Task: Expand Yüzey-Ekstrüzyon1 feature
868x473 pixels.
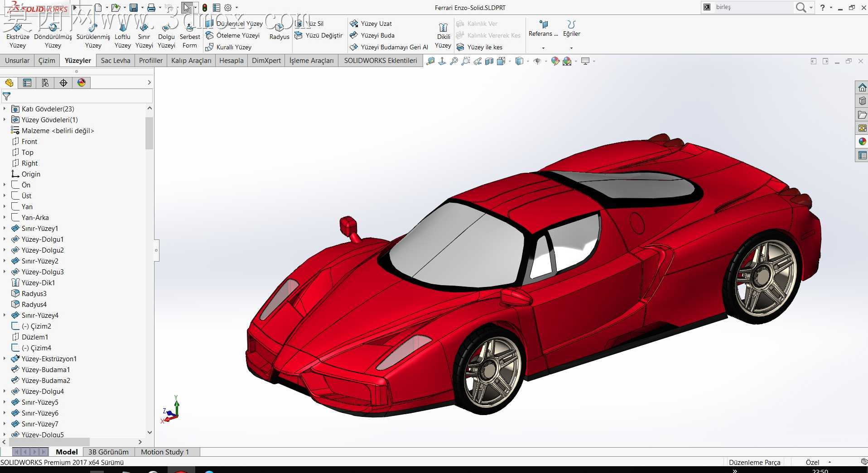Action: tap(5, 358)
